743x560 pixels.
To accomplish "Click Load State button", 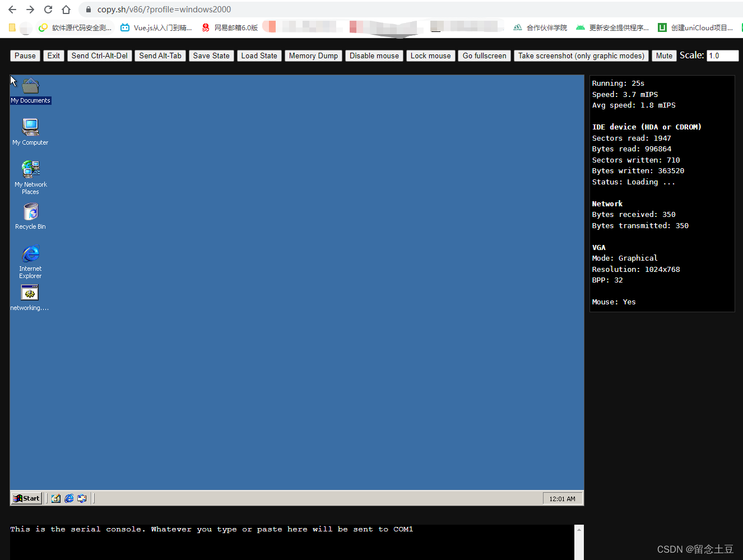I will click(x=259, y=55).
